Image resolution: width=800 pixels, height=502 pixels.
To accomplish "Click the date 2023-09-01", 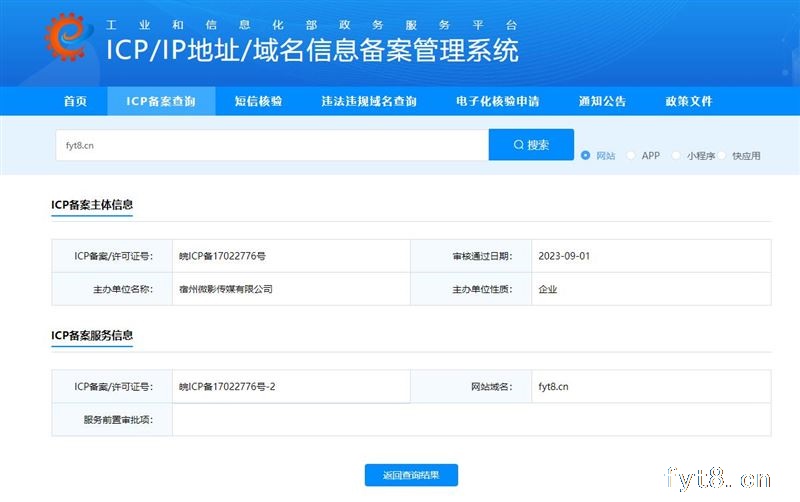I will [x=564, y=256].
